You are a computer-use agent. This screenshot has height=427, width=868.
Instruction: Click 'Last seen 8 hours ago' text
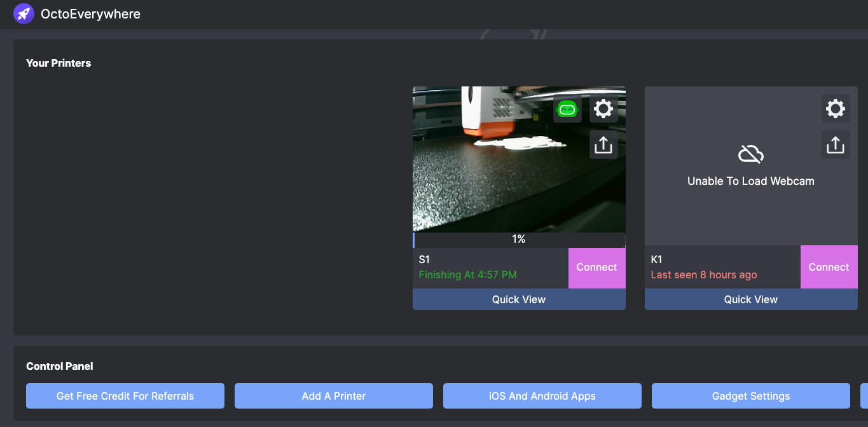704,275
